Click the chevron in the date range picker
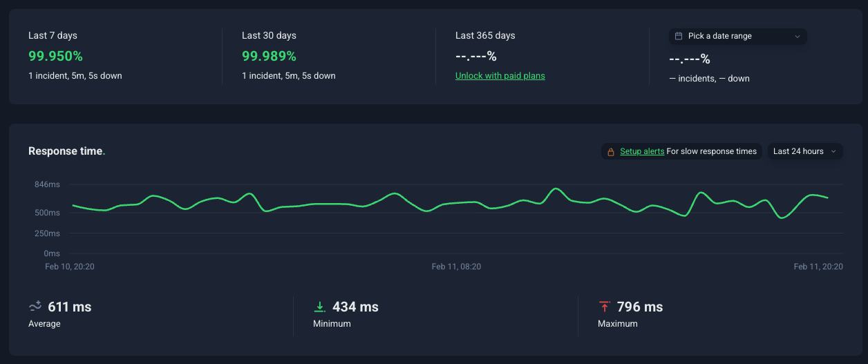 tap(797, 36)
